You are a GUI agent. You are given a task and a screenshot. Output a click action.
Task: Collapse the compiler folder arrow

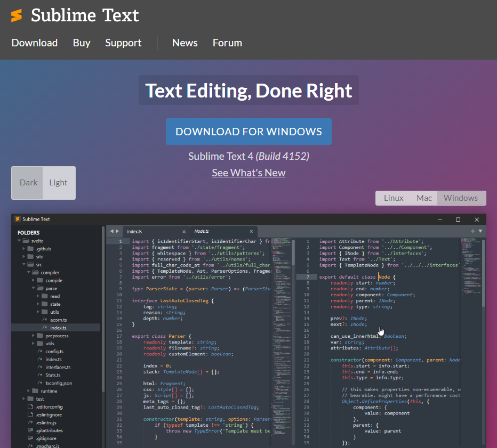click(x=28, y=272)
